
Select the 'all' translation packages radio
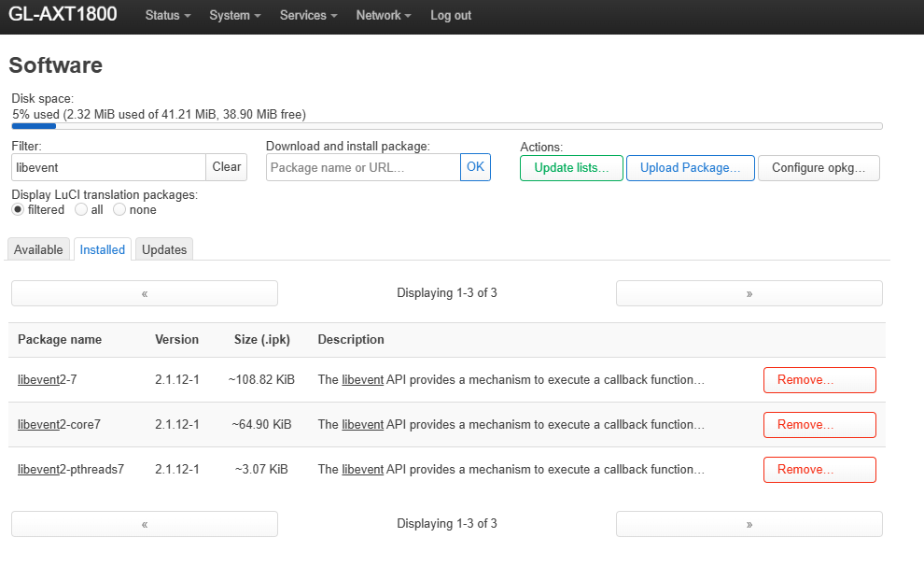[x=80, y=209]
